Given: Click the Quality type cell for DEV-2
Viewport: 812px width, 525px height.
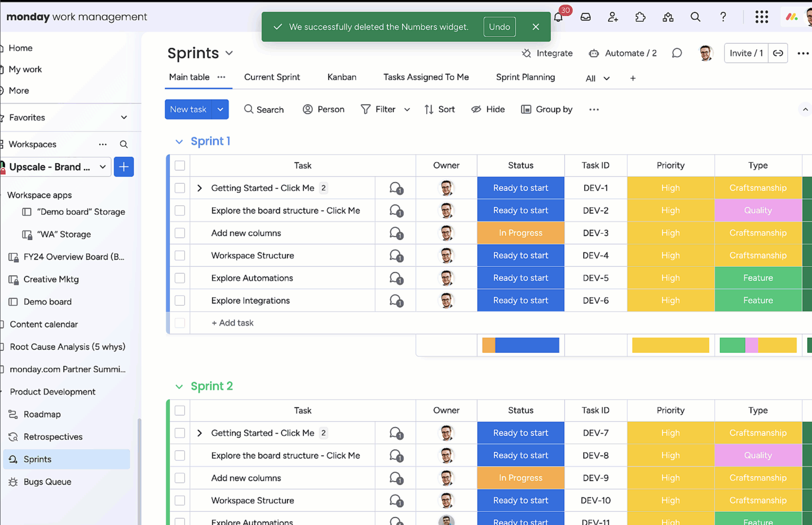Looking at the screenshot, I should pos(758,210).
